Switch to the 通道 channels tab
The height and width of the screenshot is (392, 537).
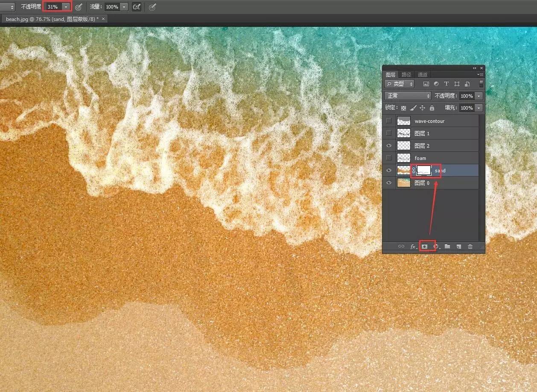pyautogui.click(x=422, y=75)
